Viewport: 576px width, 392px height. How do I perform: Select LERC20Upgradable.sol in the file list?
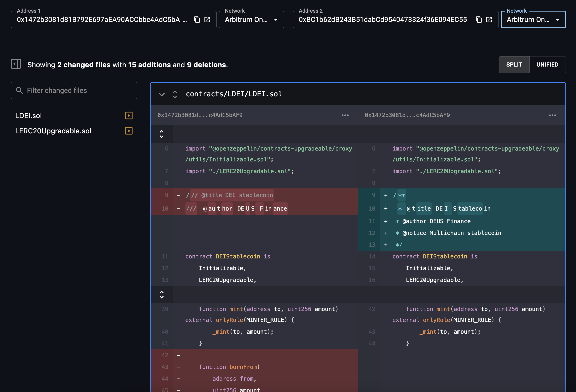tap(53, 131)
